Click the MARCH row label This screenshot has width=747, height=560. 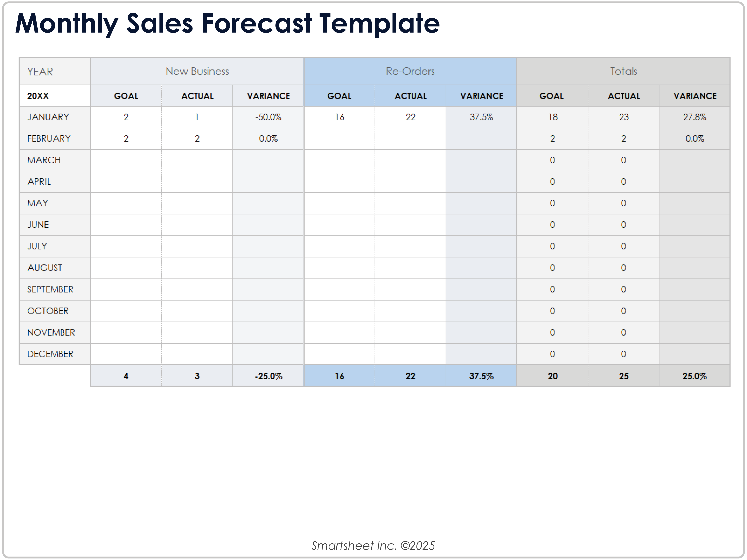tap(44, 160)
